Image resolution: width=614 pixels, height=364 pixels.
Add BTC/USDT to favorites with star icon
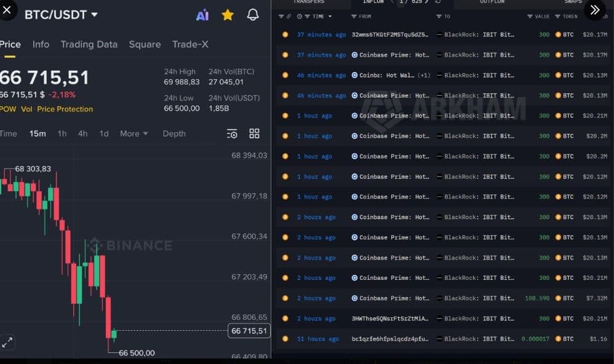click(228, 15)
